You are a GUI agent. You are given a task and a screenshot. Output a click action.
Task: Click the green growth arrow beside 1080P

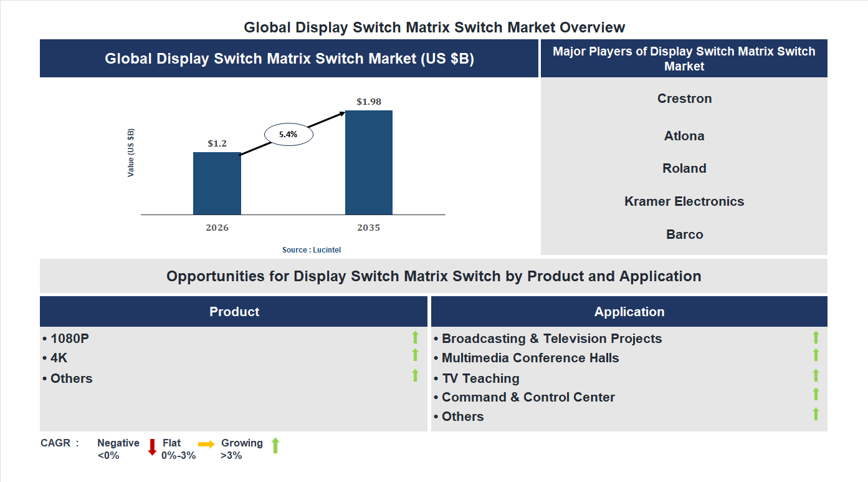tap(415, 339)
